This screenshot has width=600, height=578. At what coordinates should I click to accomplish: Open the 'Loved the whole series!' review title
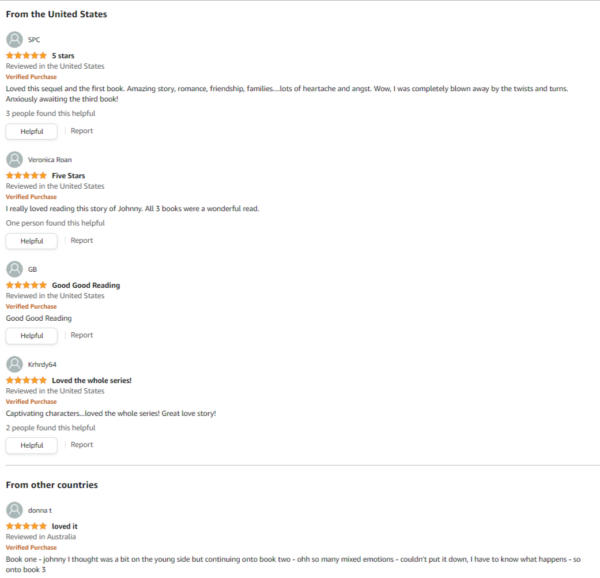(x=92, y=380)
